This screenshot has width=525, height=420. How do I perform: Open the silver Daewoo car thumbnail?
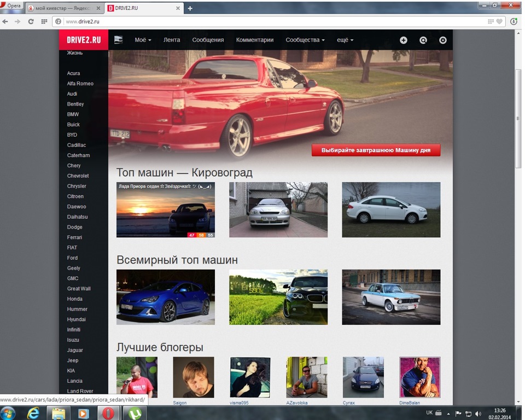pos(278,209)
